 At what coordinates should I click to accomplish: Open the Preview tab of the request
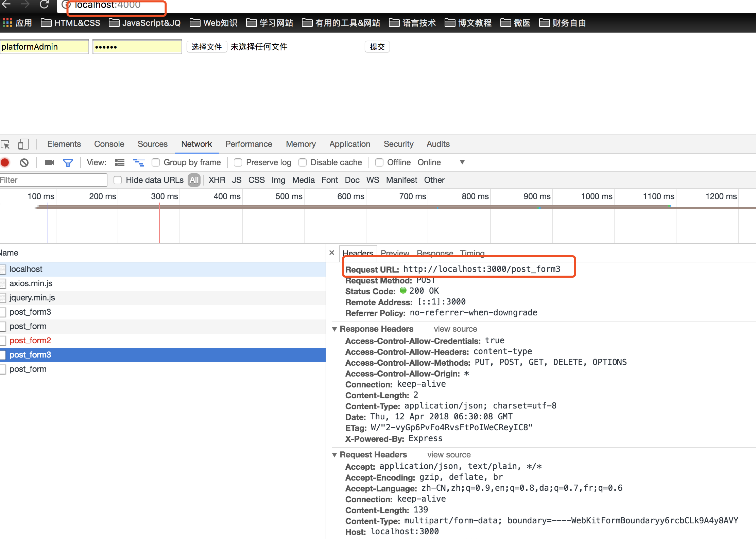(395, 253)
